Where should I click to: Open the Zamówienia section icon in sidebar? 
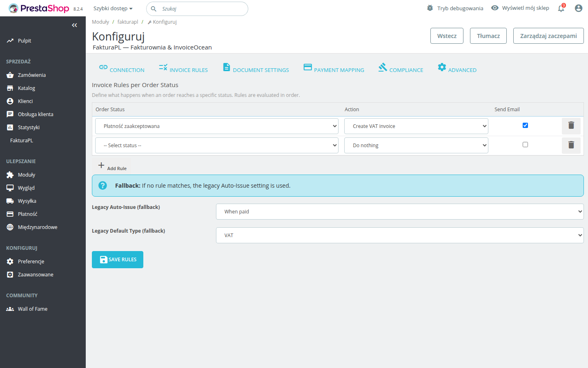point(9,75)
